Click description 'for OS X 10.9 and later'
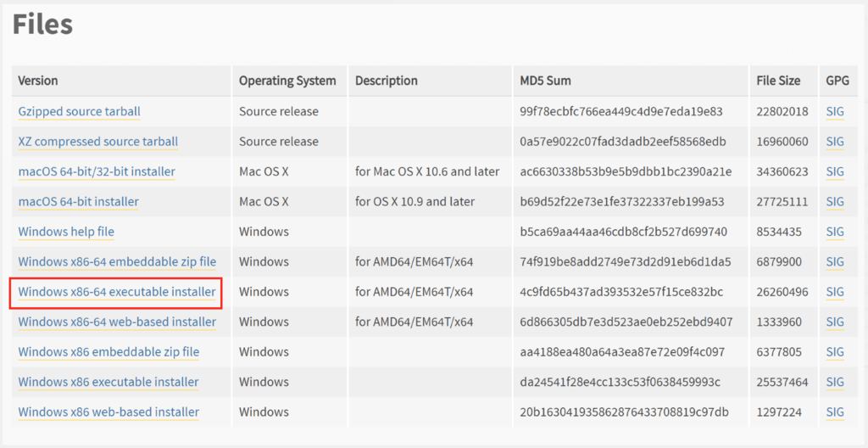 click(415, 201)
